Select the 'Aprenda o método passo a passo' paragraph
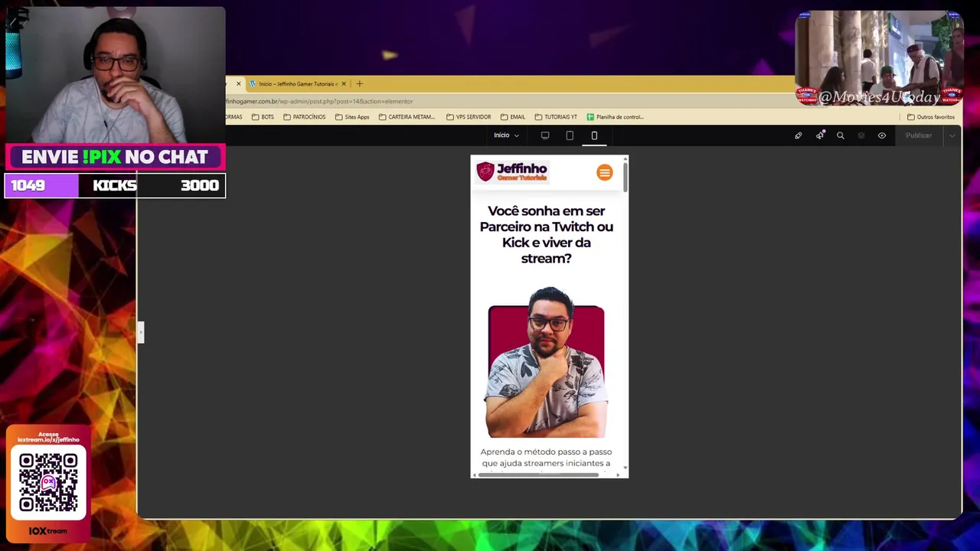 coord(546,457)
